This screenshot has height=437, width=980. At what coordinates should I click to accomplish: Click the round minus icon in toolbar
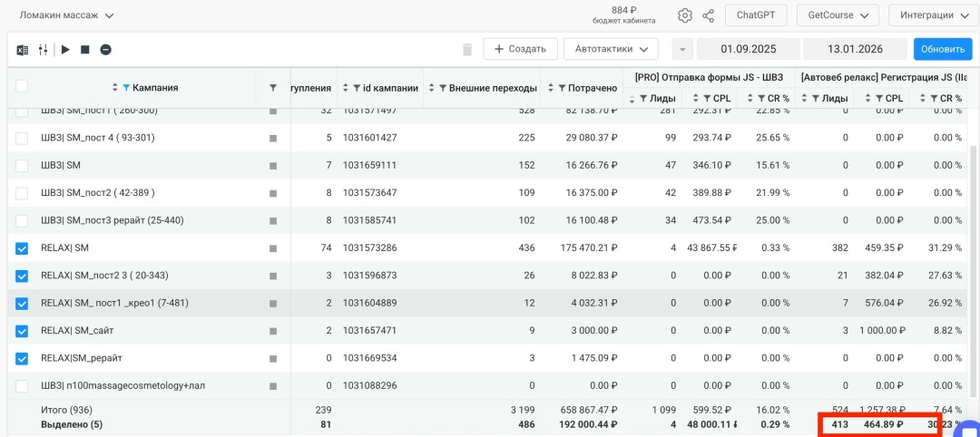(105, 49)
